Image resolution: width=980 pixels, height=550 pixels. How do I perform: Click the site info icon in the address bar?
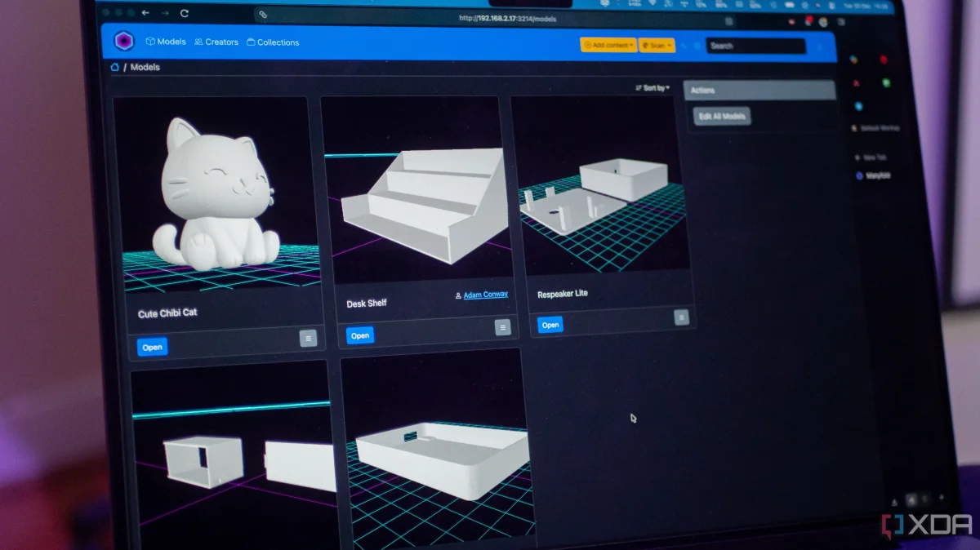(x=262, y=16)
